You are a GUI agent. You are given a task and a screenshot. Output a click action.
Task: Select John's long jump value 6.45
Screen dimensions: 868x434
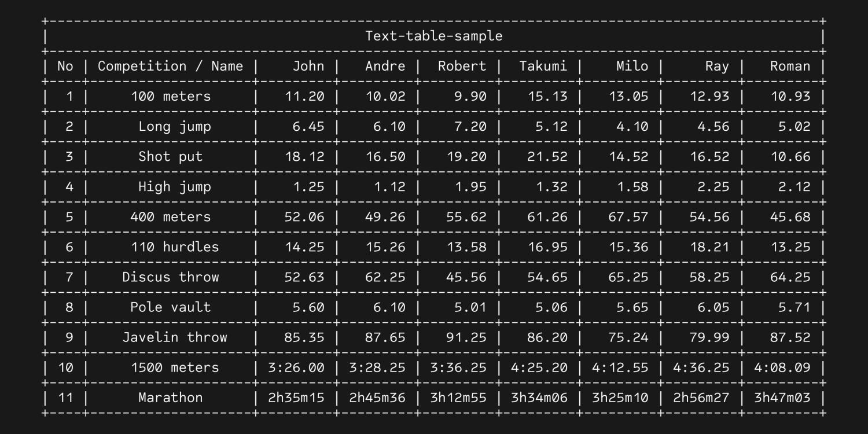tap(308, 126)
